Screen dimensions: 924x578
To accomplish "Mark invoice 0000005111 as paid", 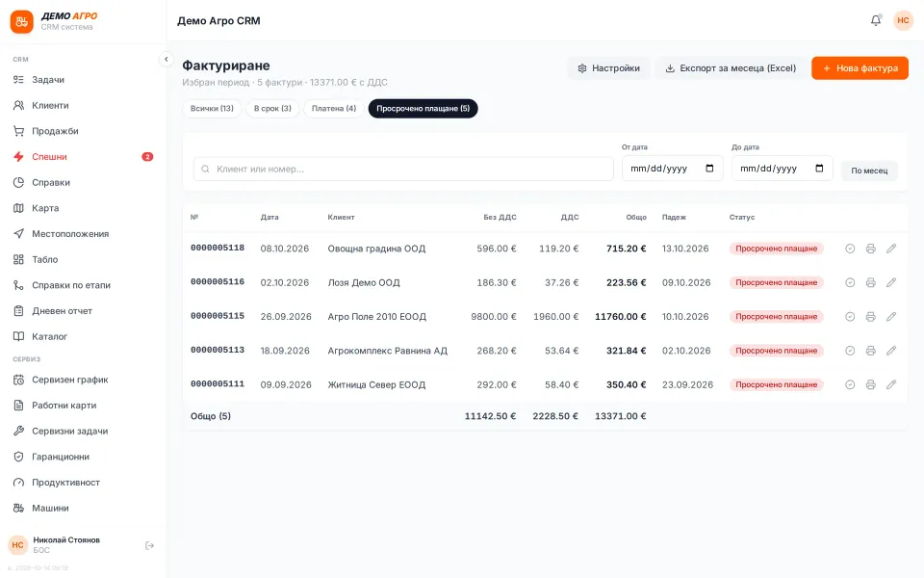I will 850,384.
